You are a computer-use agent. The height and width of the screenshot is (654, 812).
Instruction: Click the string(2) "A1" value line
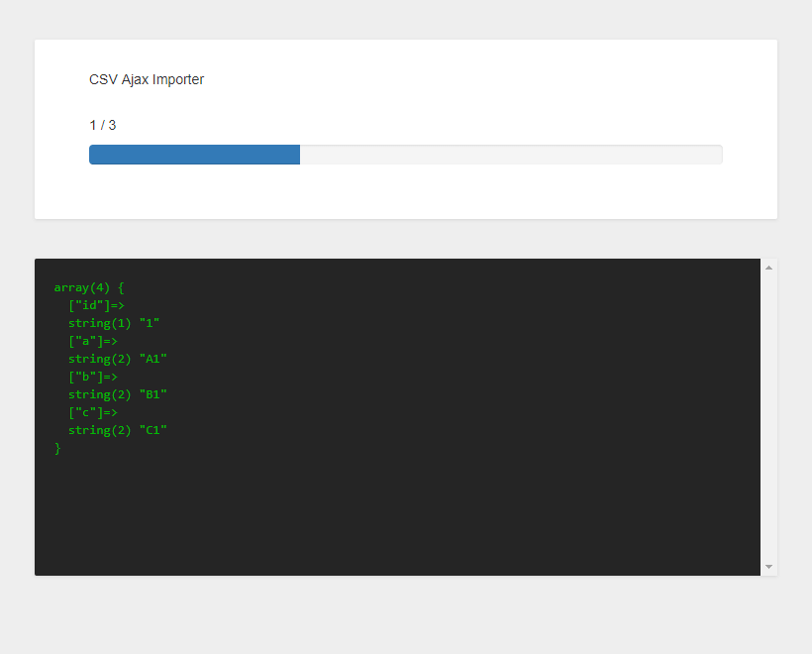click(118, 359)
